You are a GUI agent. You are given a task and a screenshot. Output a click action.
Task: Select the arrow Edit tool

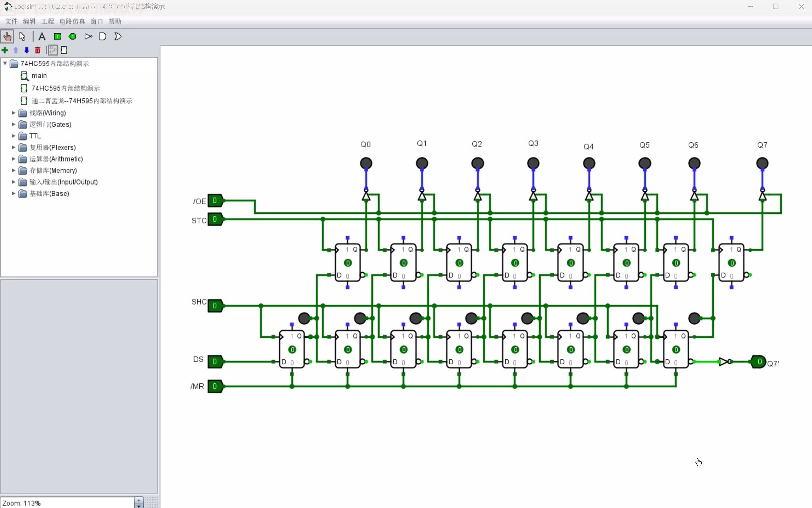(x=22, y=37)
